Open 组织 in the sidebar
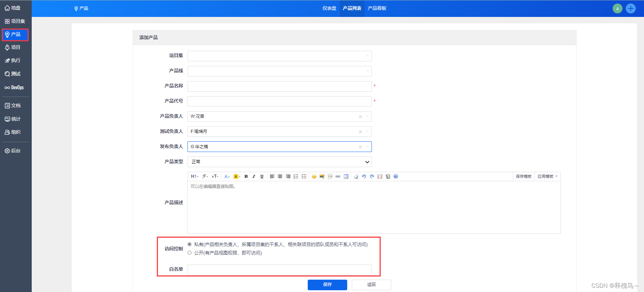This screenshot has width=644, height=292. [x=13, y=132]
